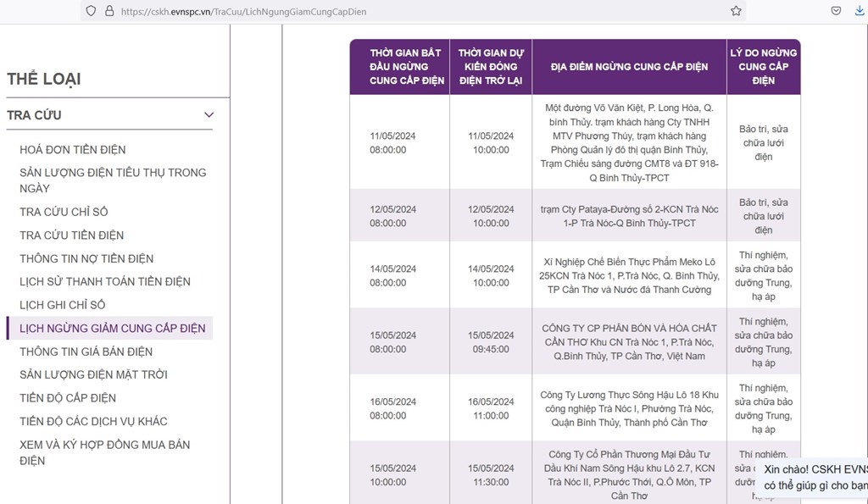868x504 pixels.
Task: Click reason cell in 16/05/2024 row
Action: click(x=764, y=408)
